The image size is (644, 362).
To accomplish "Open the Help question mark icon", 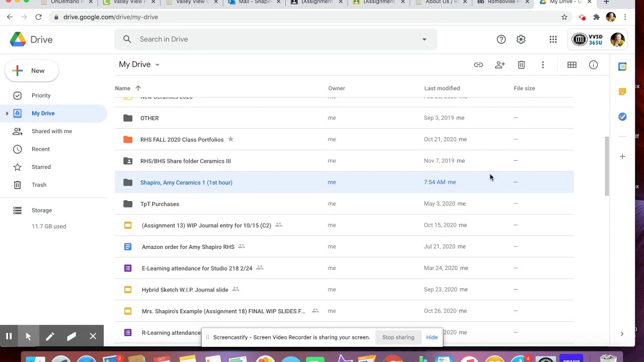I will point(501,39).
